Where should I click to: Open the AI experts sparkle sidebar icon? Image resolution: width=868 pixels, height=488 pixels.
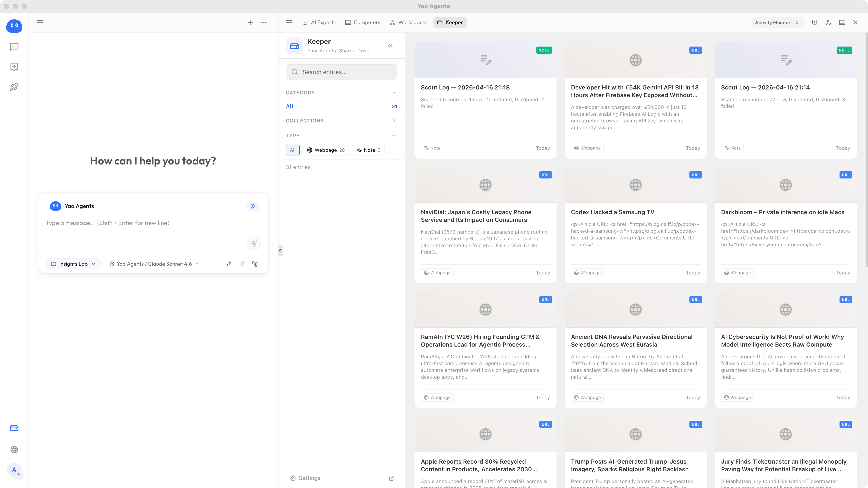(x=14, y=67)
